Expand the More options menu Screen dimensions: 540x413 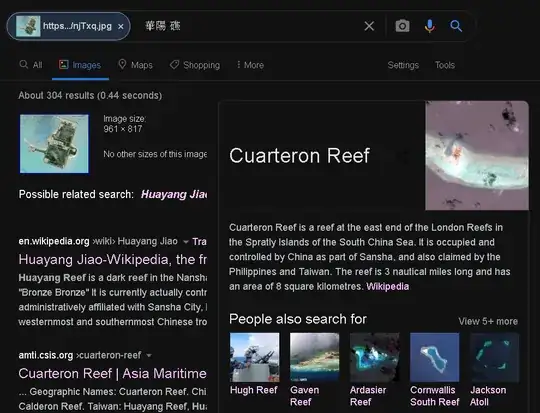pos(250,65)
